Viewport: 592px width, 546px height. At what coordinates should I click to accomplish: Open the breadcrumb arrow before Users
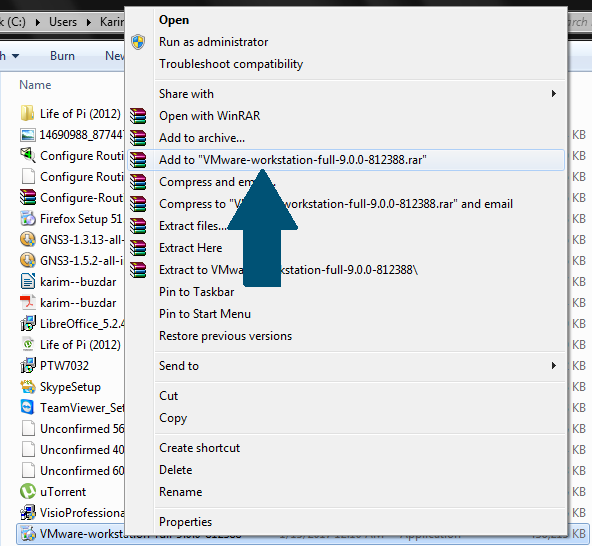tap(38, 22)
